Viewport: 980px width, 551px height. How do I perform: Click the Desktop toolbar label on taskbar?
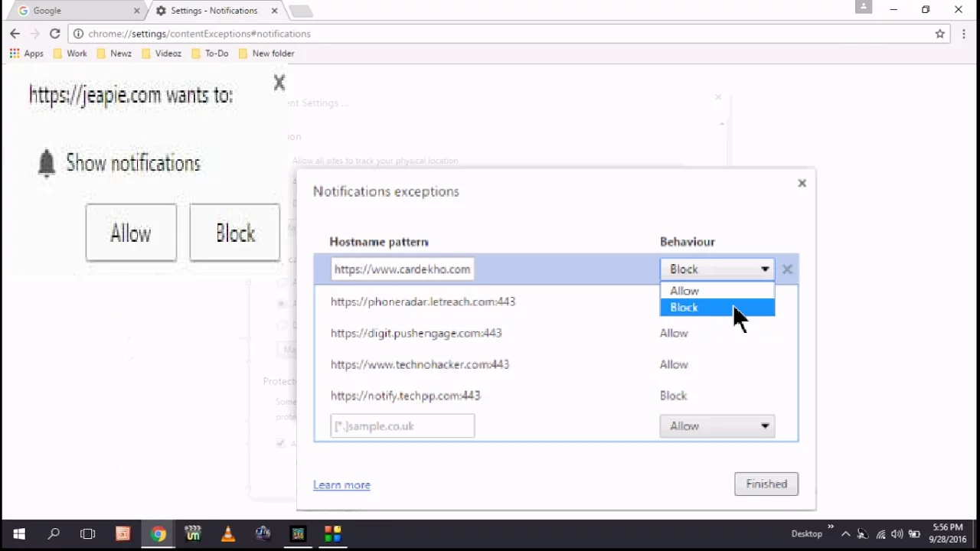pos(806,533)
